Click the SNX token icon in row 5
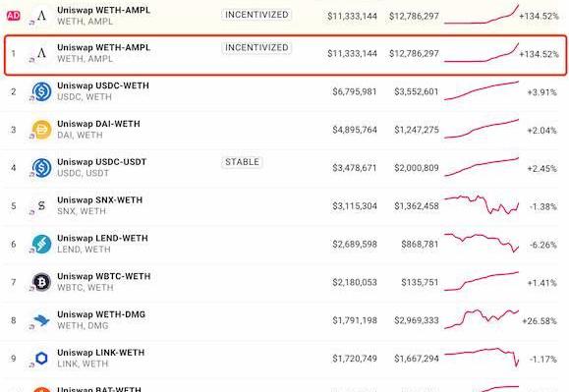This screenshot has height=392, width=569. tap(41, 205)
